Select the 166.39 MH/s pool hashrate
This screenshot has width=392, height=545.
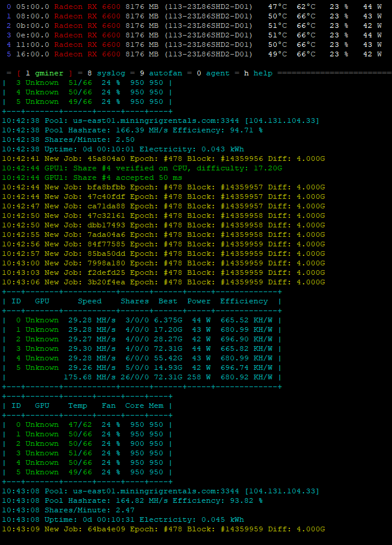tap(139, 130)
